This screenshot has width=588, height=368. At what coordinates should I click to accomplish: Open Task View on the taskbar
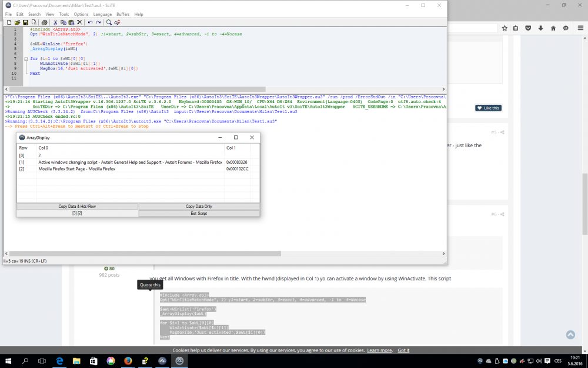[x=42, y=361]
